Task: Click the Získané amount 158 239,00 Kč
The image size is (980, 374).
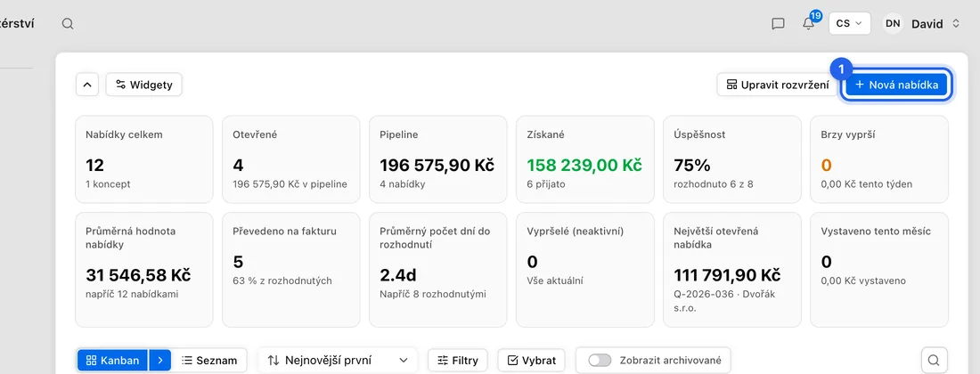Action: 584,166
